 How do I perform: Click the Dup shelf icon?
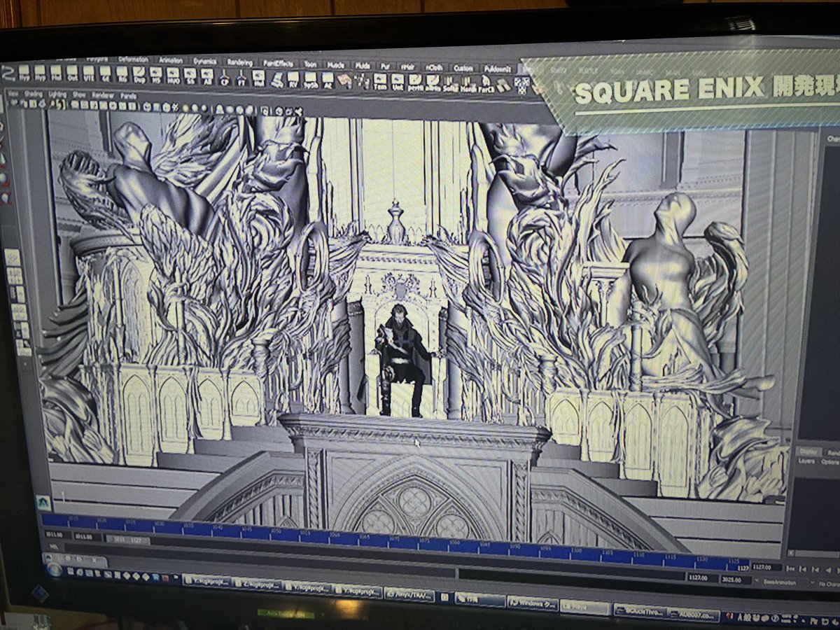tap(139, 75)
